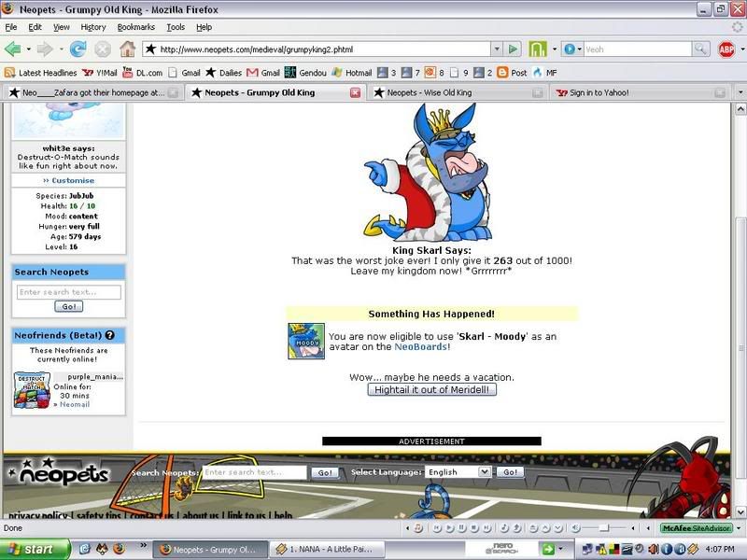Reload the page with the Refresh icon
747x560 pixels.
point(78,49)
